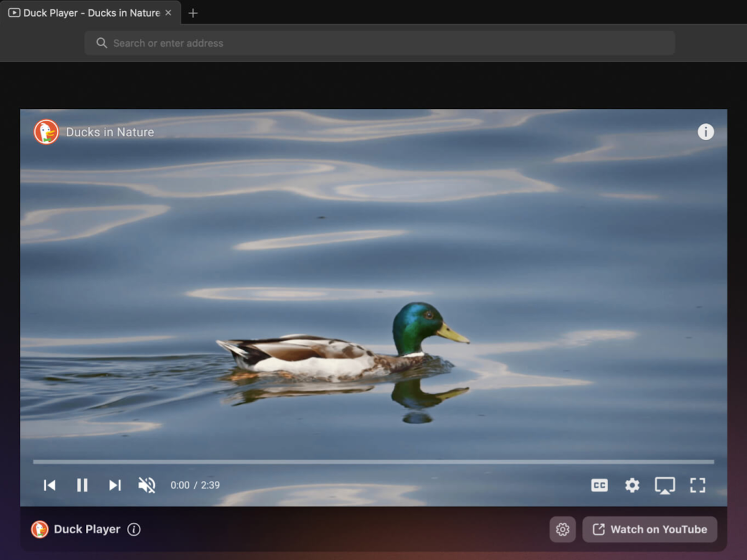The width and height of the screenshot is (747, 560).
Task: Open the Duck Player info tooltip
Action: [706, 132]
